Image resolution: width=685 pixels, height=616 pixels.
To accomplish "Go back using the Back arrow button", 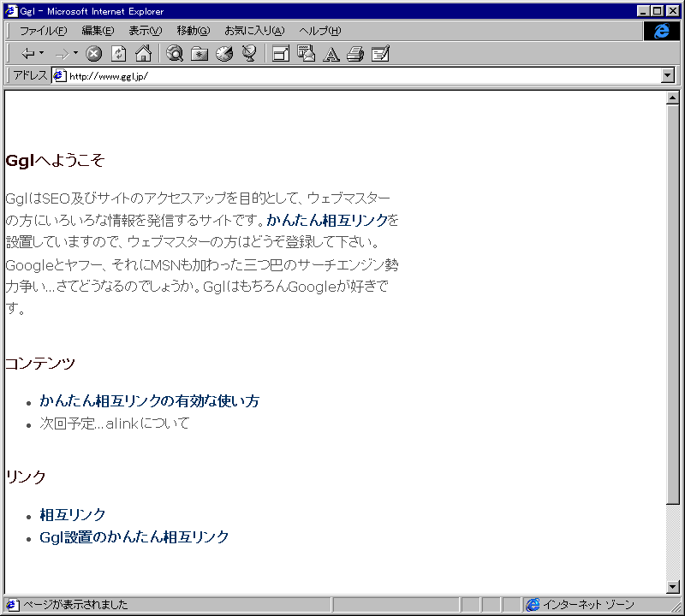I will point(27,54).
